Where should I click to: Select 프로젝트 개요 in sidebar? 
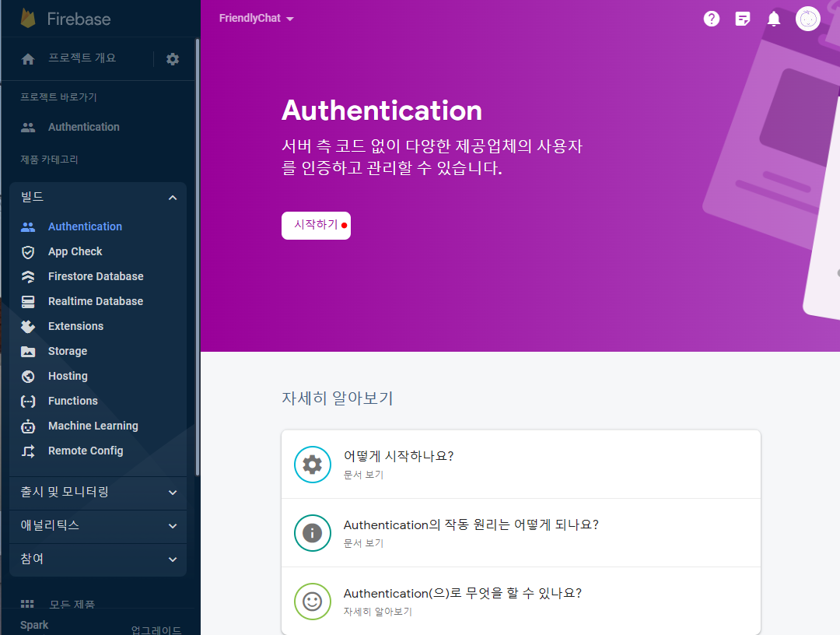point(82,58)
